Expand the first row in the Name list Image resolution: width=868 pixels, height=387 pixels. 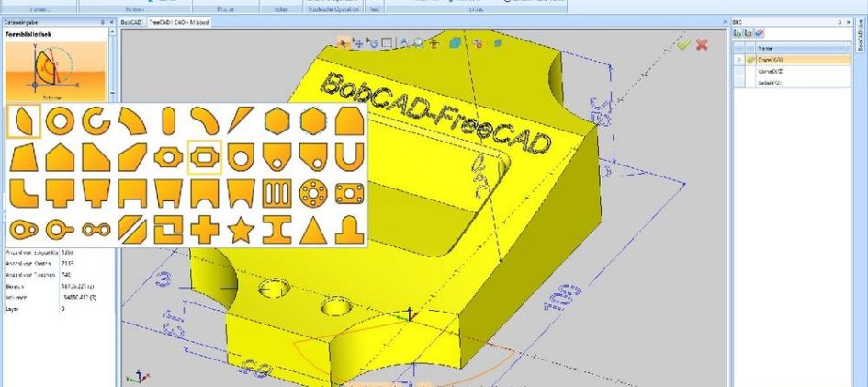pos(738,60)
